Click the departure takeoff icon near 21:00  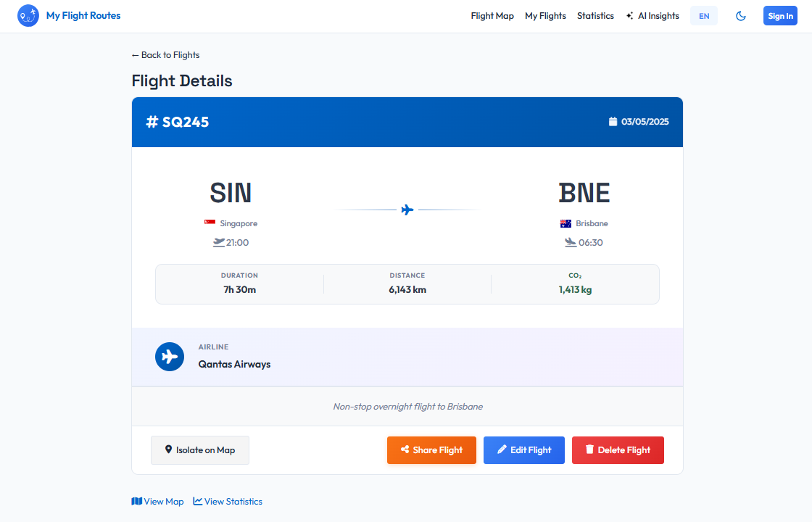pos(218,242)
